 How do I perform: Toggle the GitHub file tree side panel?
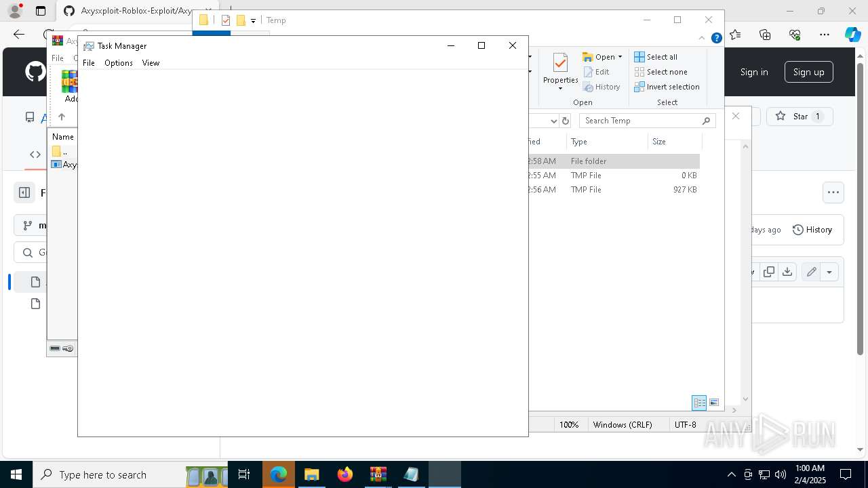(24, 192)
